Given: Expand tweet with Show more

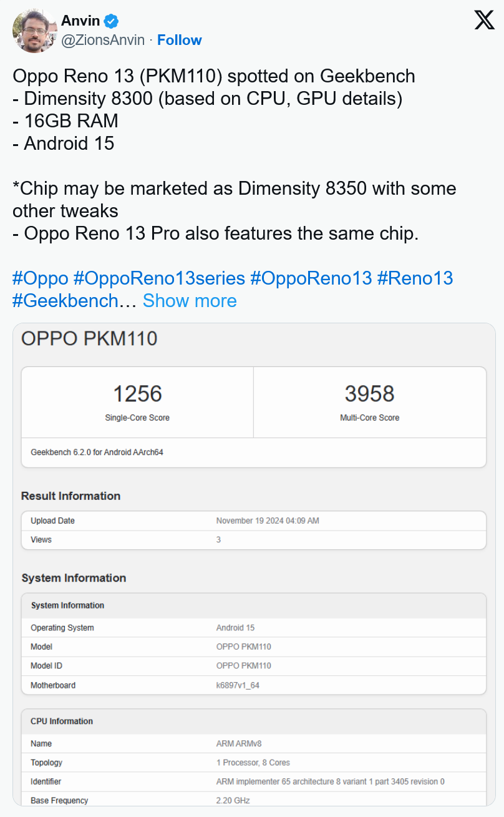Looking at the screenshot, I should click(190, 300).
